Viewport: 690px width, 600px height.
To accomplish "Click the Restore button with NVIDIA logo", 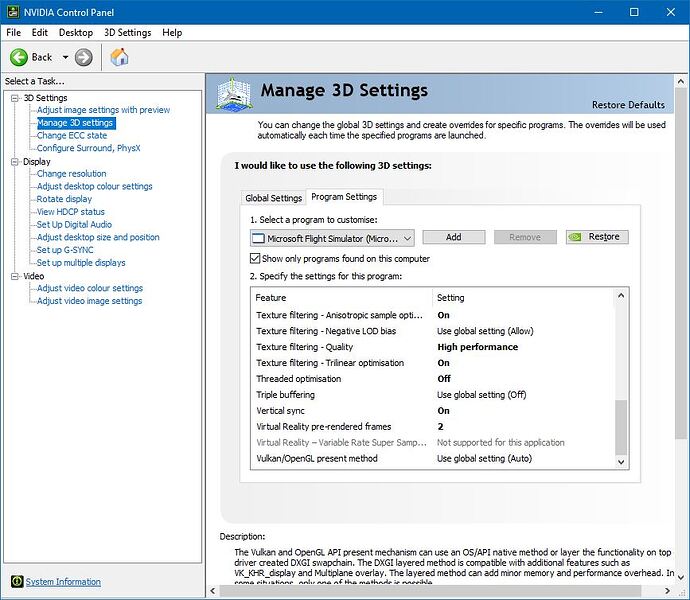I will [597, 237].
